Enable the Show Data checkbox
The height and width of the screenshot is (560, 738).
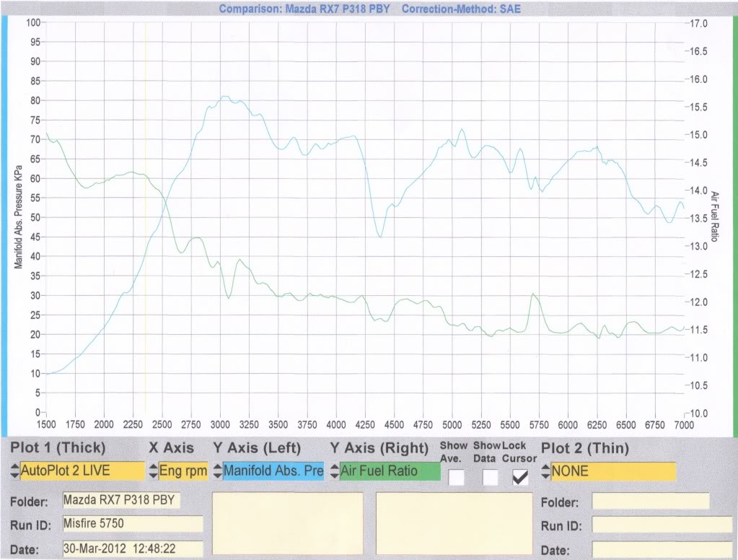click(x=490, y=477)
